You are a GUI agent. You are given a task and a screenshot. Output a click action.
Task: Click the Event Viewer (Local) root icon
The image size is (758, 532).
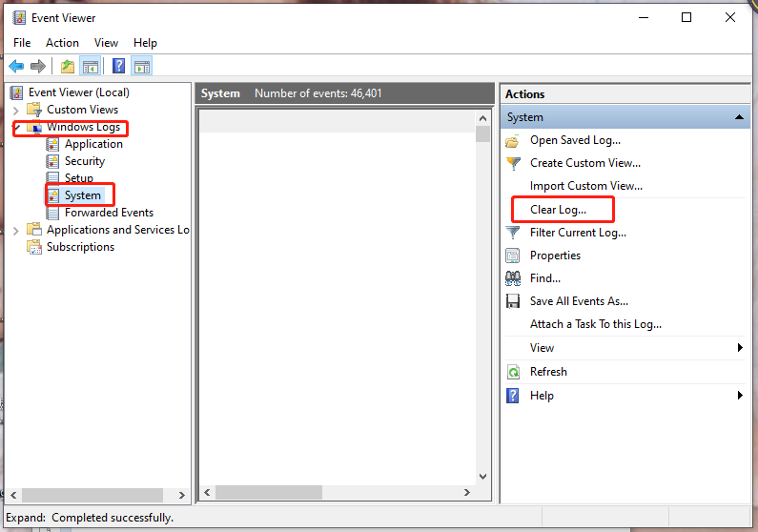[x=16, y=92]
